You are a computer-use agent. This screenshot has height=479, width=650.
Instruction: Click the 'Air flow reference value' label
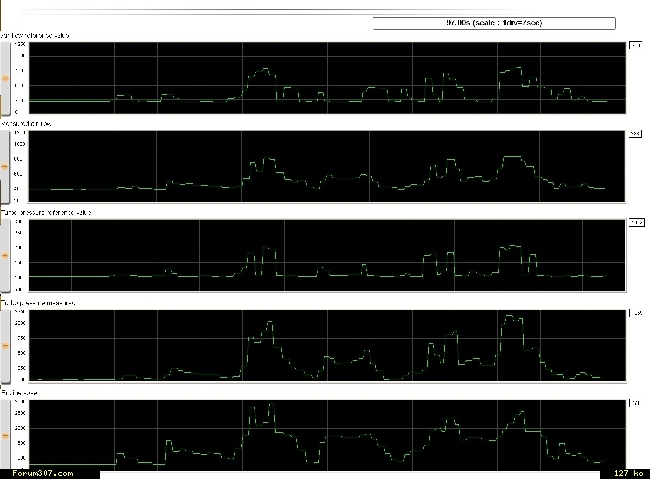35,36
